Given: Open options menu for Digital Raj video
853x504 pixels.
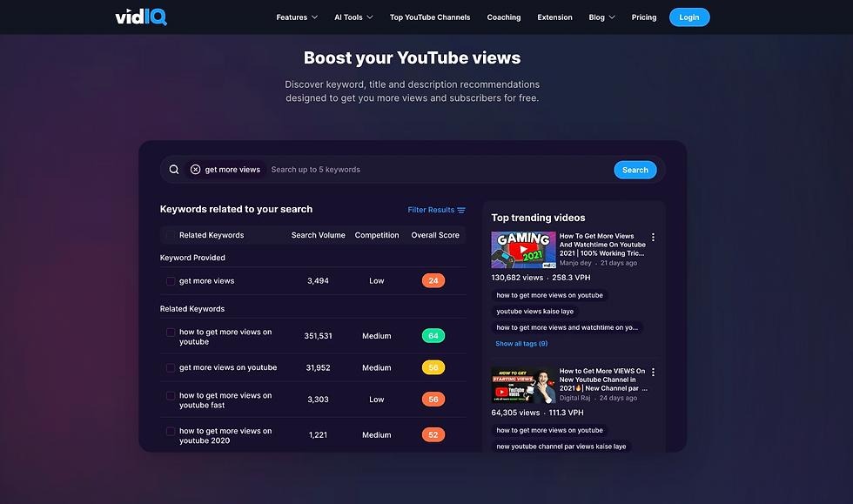Looking at the screenshot, I should (653, 373).
